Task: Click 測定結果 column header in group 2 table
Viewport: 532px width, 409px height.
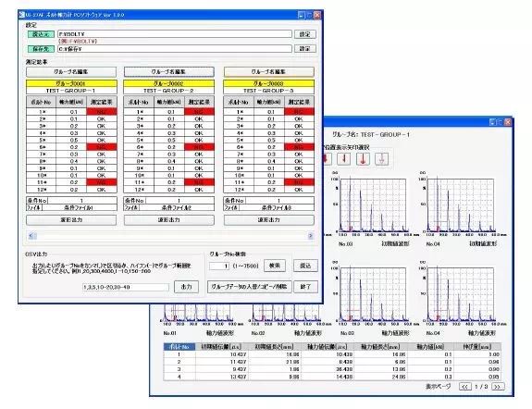Action: tap(199, 102)
